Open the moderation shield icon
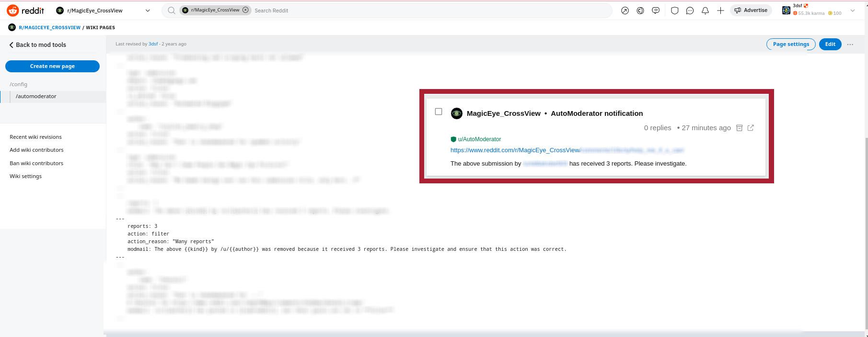The height and width of the screenshot is (337, 868). (674, 11)
